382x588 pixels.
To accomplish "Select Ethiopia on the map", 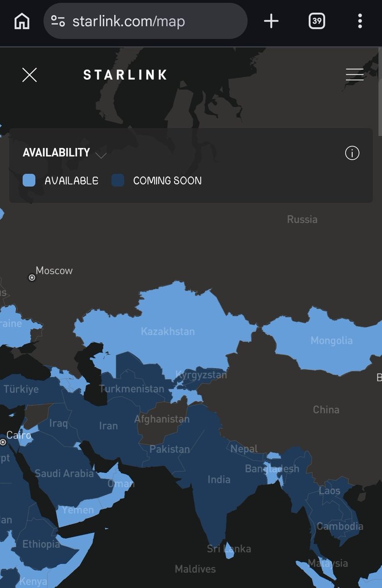I will 41,544.
